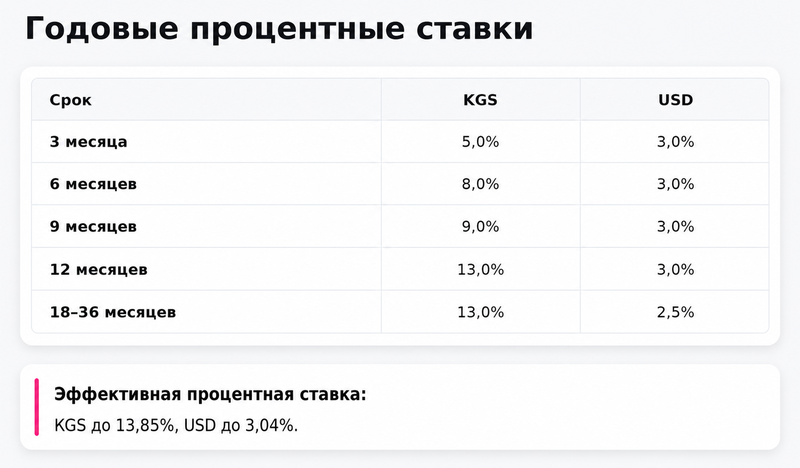Image resolution: width=800 pixels, height=468 pixels.
Task: Click the pink accent bar beside the note
Action: point(37,407)
